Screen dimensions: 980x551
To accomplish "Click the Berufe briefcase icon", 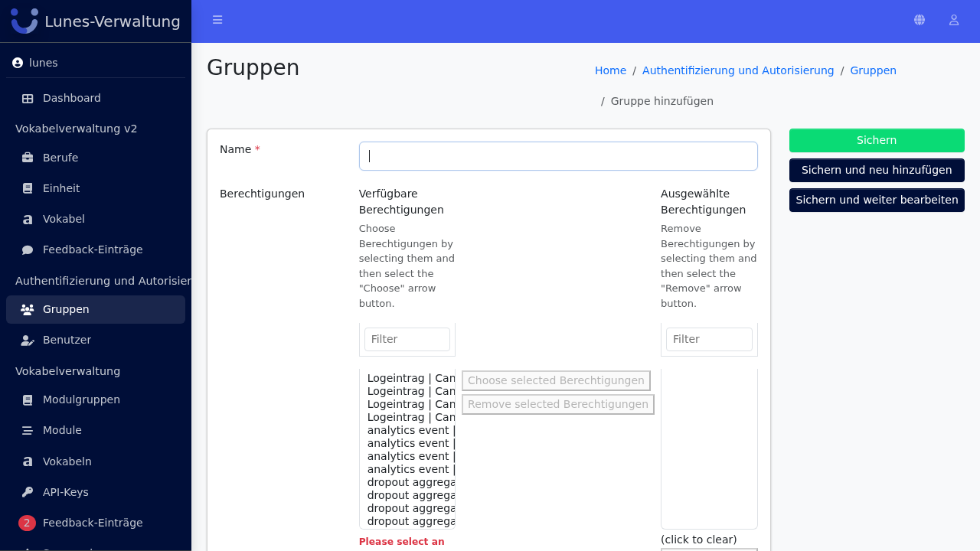I will point(28,158).
